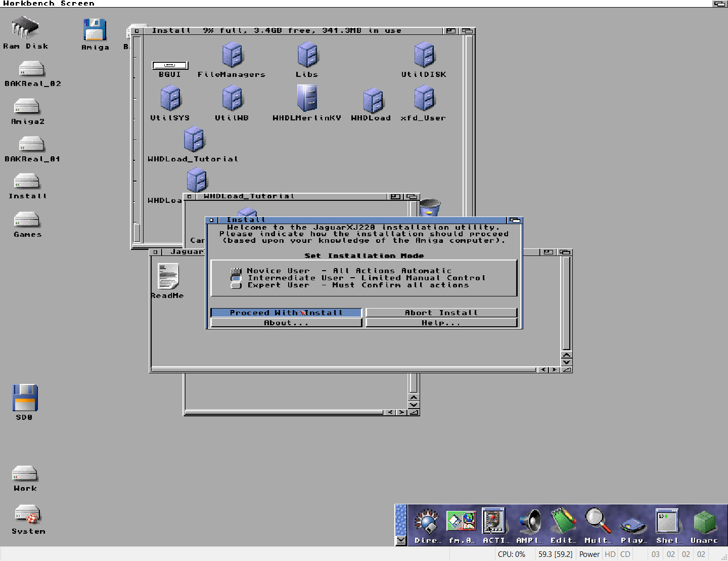Click the Jaguar window down scroll arrow
Viewport: 728px width, 561px height.
click(567, 362)
